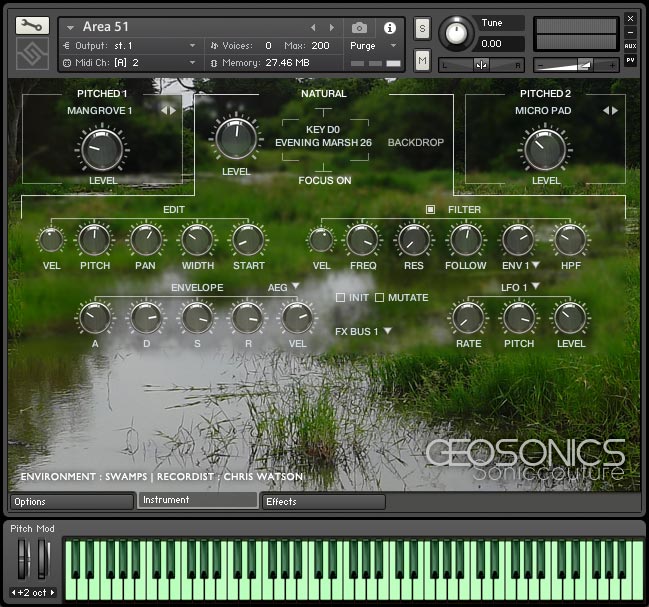Image resolution: width=649 pixels, height=607 pixels.
Task: Switch to the Effects tab
Action: (x=322, y=501)
